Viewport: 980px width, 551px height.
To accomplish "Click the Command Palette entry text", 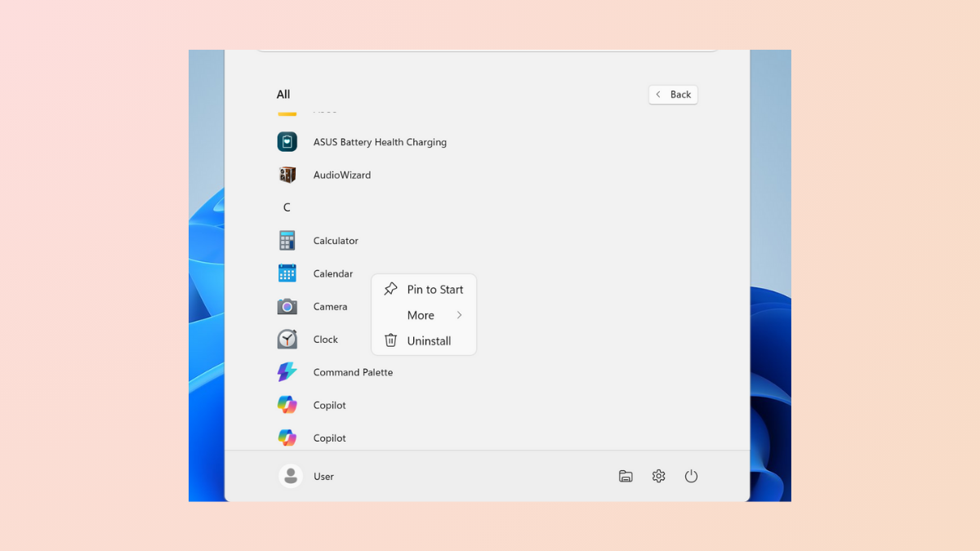I will (353, 372).
